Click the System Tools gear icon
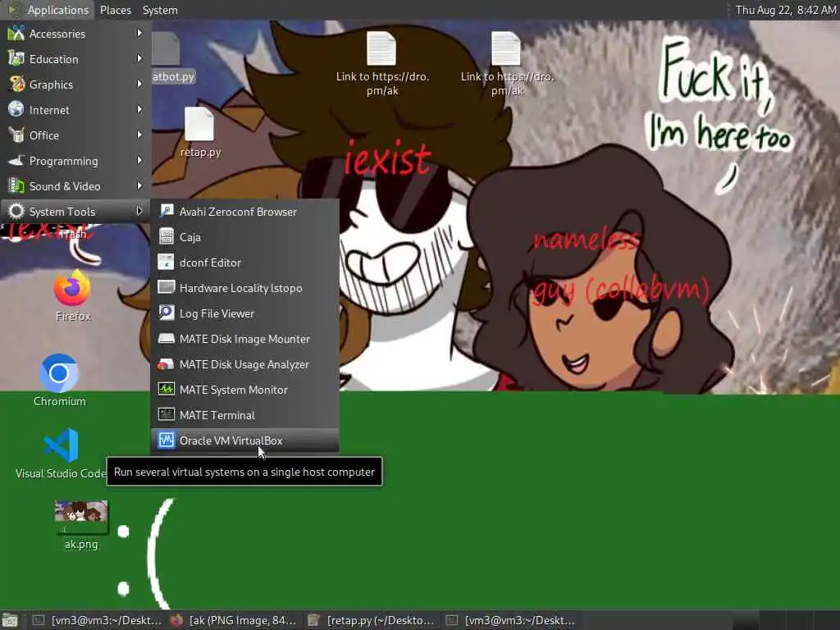The width and height of the screenshot is (840, 630). point(16,211)
